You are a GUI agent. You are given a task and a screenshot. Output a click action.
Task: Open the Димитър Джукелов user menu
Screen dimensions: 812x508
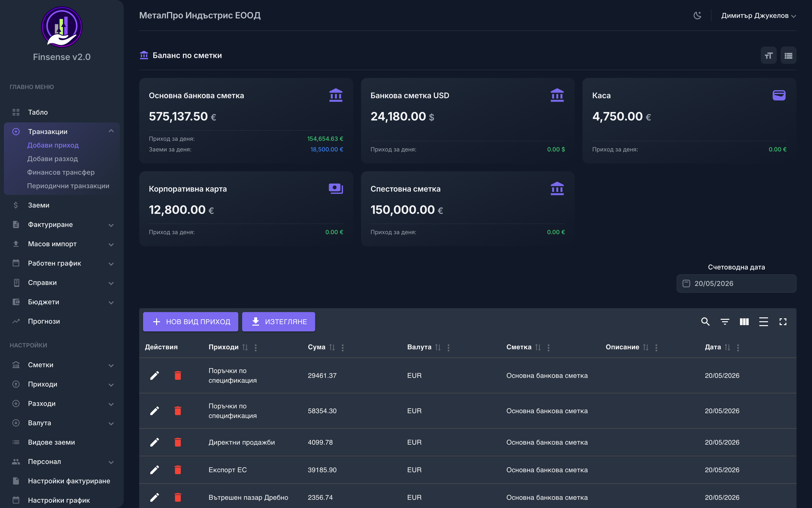coord(758,15)
